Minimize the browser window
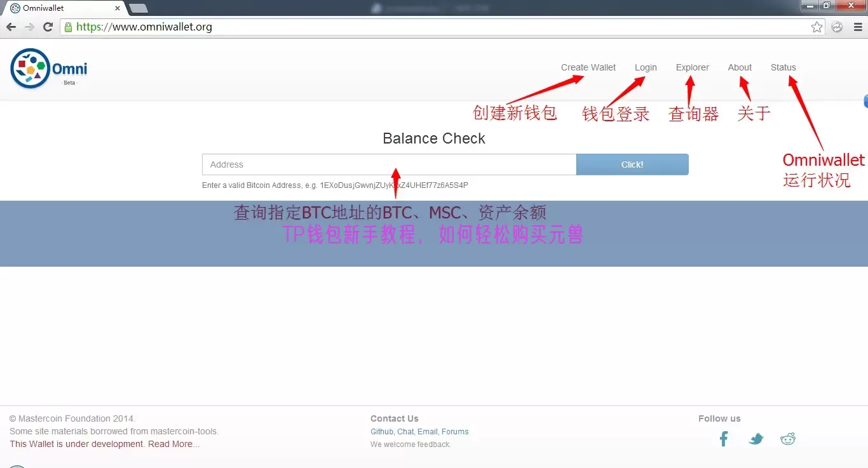This screenshot has width=868, height=468. [809, 6]
